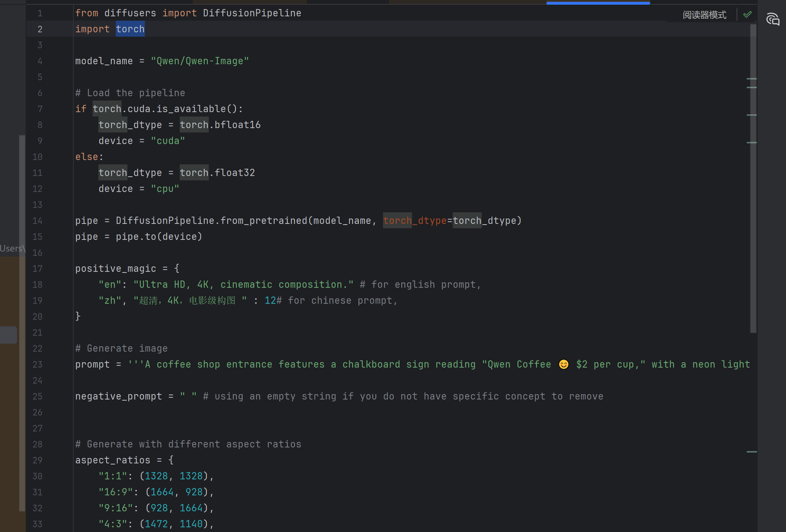Click the editor vertical scrollbar thumb
786x532 pixels.
point(753,181)
